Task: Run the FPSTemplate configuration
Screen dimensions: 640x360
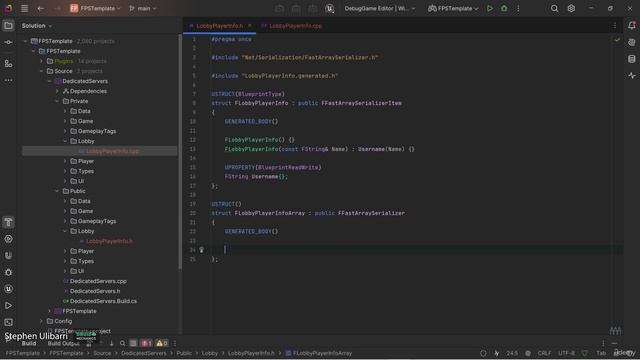Action: point(490,8)
